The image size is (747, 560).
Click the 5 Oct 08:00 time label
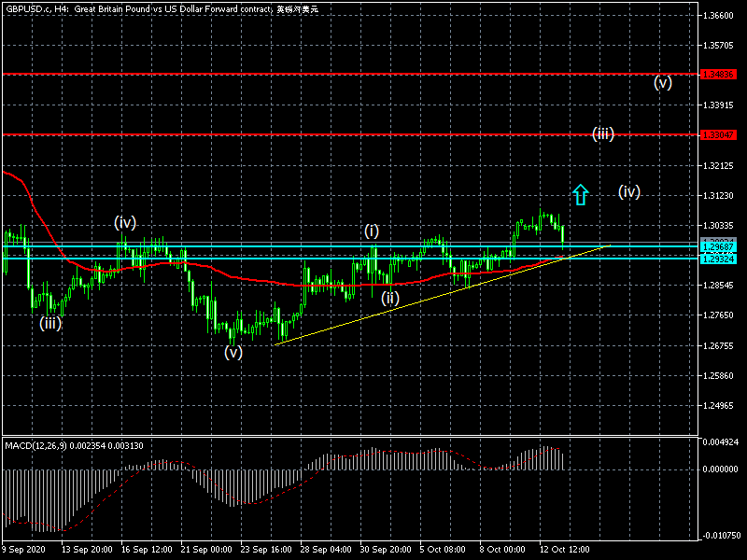click(x=443, y=550)
